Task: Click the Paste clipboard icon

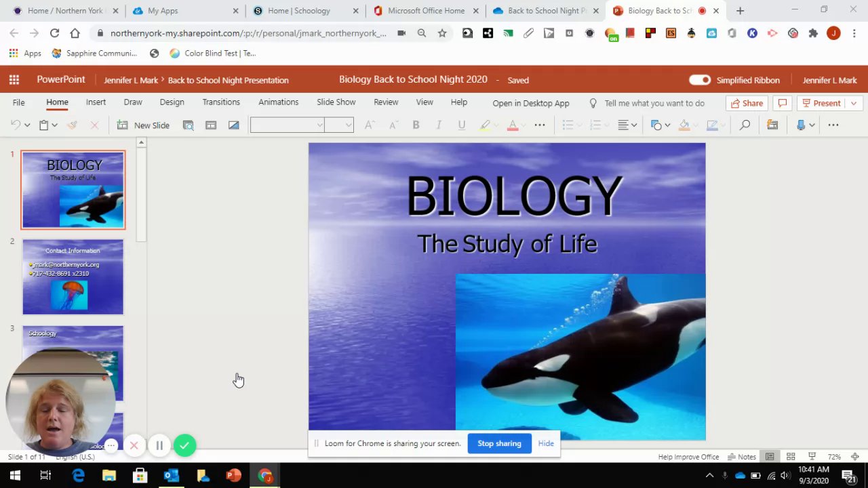Action: click(x=43, y=125)
